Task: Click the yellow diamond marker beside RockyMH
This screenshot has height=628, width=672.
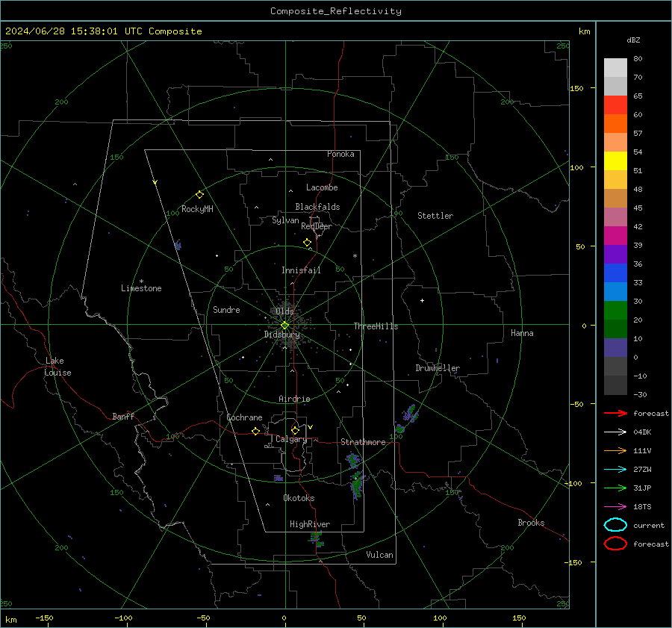Action: pyautogui.click(x=199, y=195)
